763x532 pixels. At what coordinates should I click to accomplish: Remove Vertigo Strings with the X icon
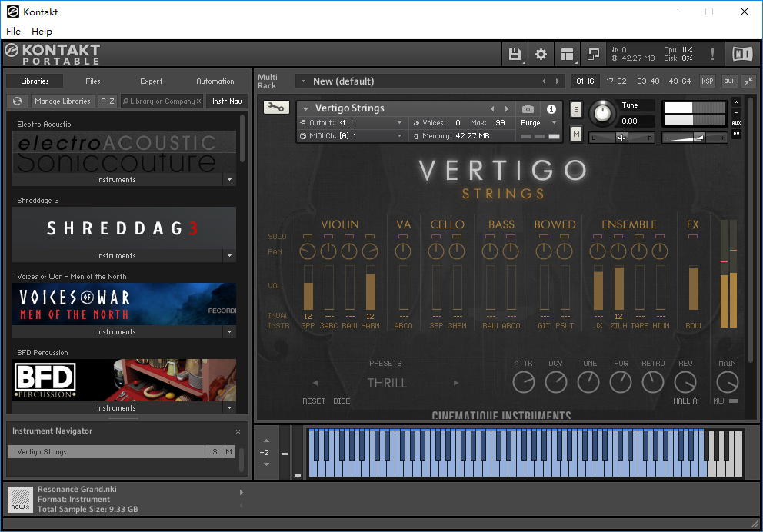737,101
